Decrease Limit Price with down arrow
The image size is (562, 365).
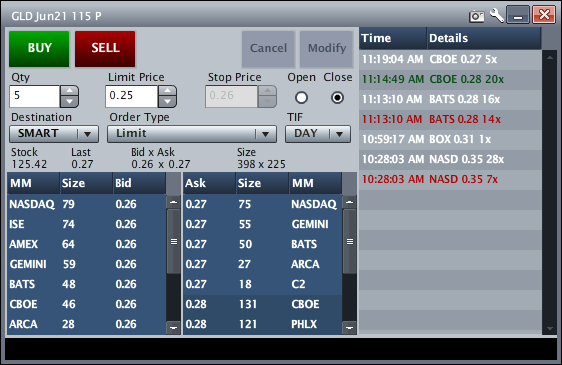point(167,102)
